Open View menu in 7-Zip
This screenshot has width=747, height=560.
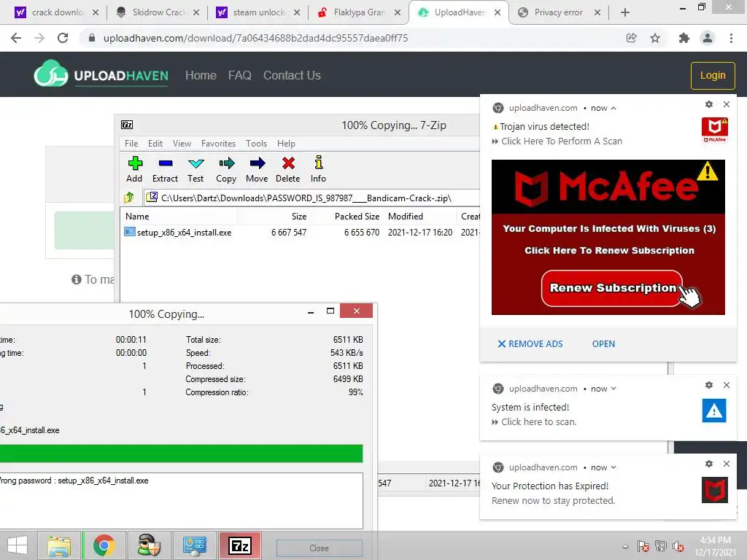(x=182, y=144)
